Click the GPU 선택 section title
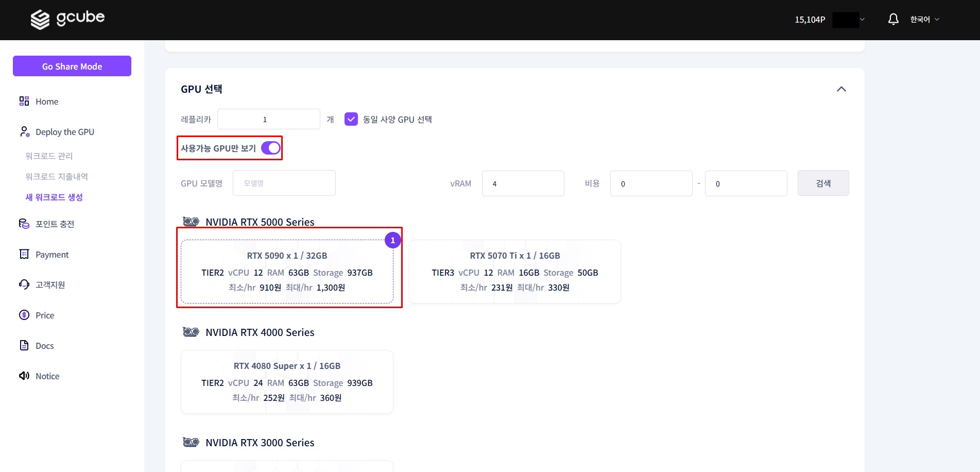980x472 pixels. [201, 89]
